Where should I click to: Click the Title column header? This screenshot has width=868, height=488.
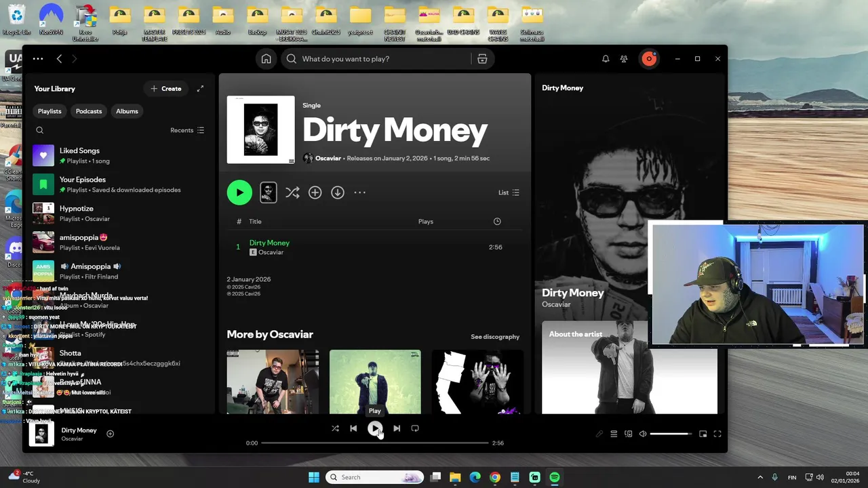[255, 222]
